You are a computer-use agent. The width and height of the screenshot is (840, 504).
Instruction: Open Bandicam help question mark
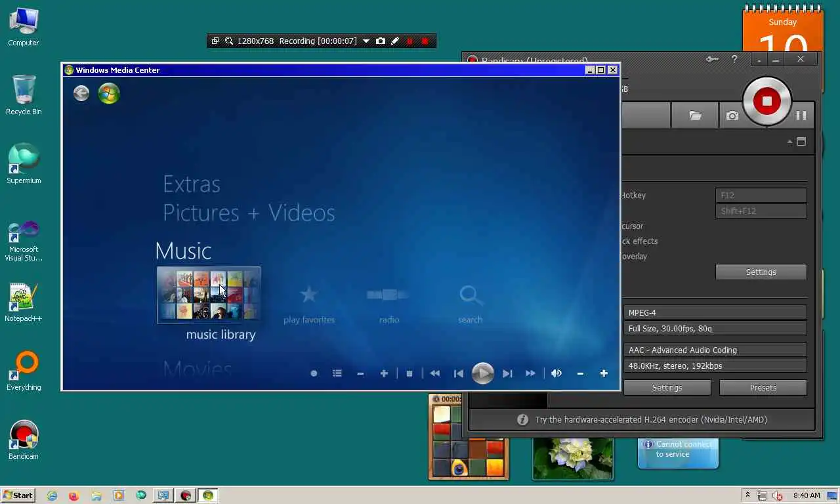click(x=734, y=59)
